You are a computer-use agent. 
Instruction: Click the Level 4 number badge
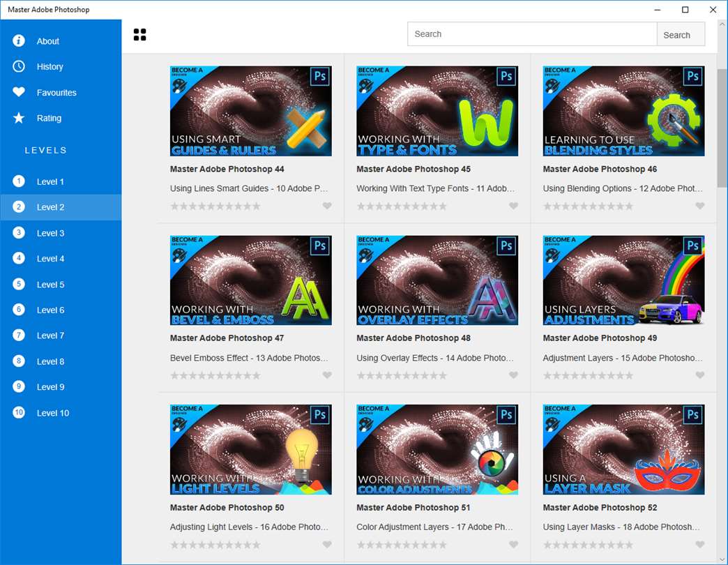(19, 258)
